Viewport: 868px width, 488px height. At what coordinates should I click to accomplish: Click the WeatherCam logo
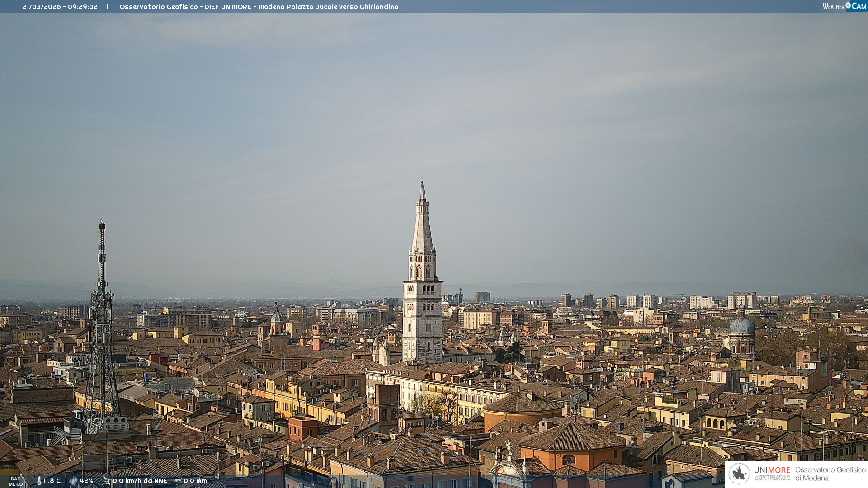(x=844, y=6)
